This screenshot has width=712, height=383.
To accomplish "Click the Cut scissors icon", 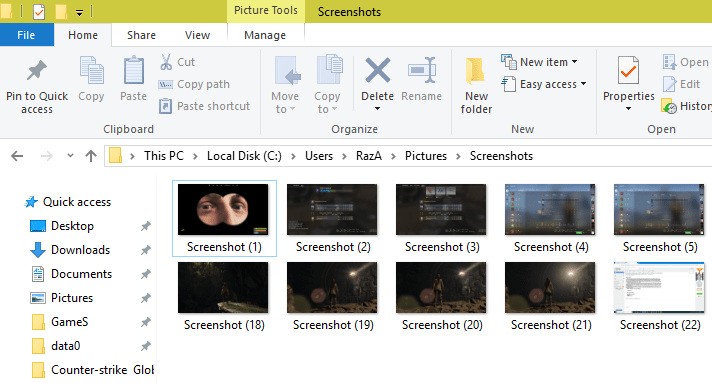I will tap(166, 62).
